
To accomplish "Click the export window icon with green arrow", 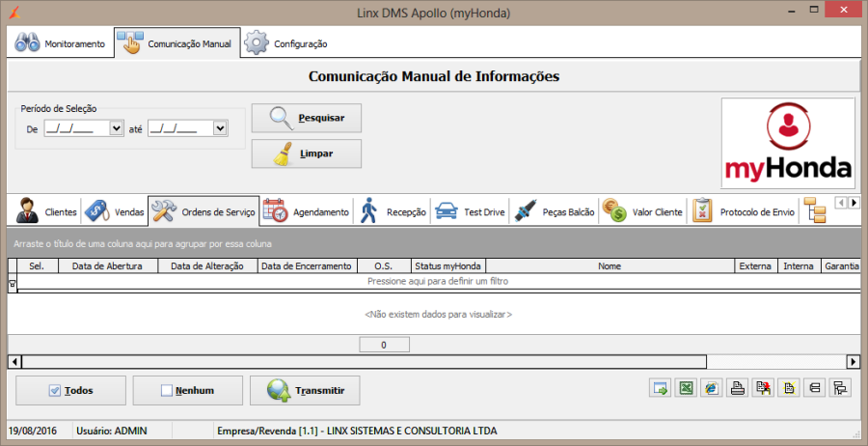I will point(660,387).
